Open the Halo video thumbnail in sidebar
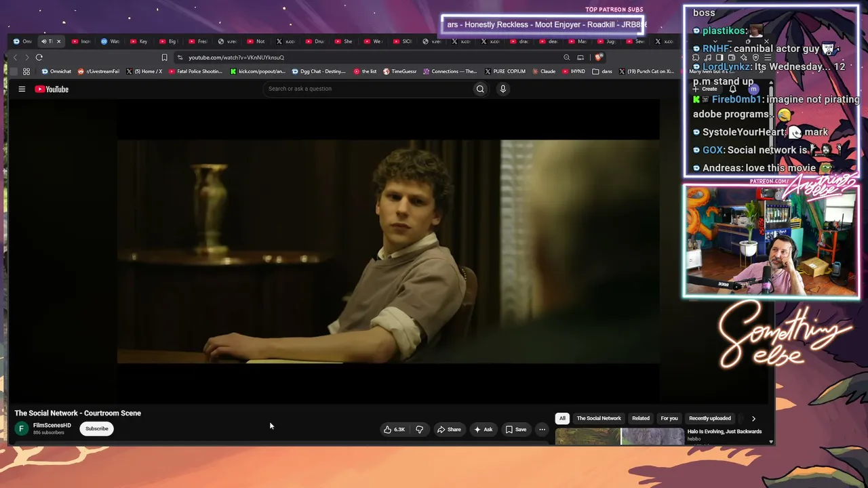The image size is (868, 488). [620, 436]
